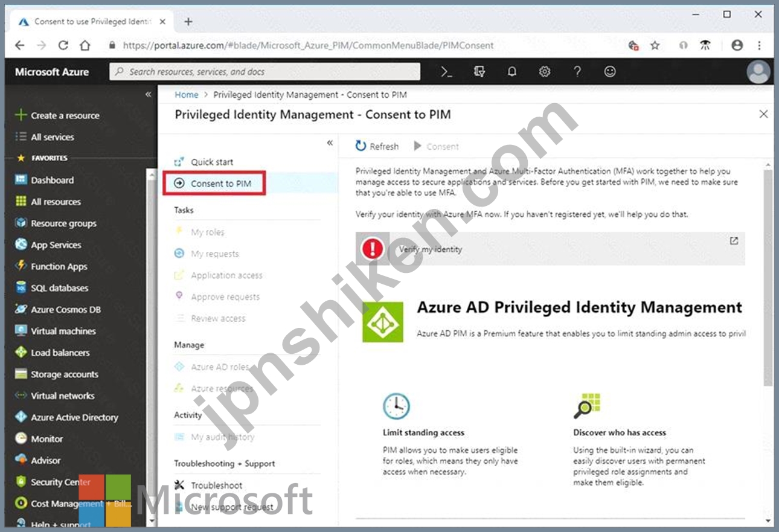Open the Troubleshoot item
The image size is (779, 532).
tap(217, 486)
